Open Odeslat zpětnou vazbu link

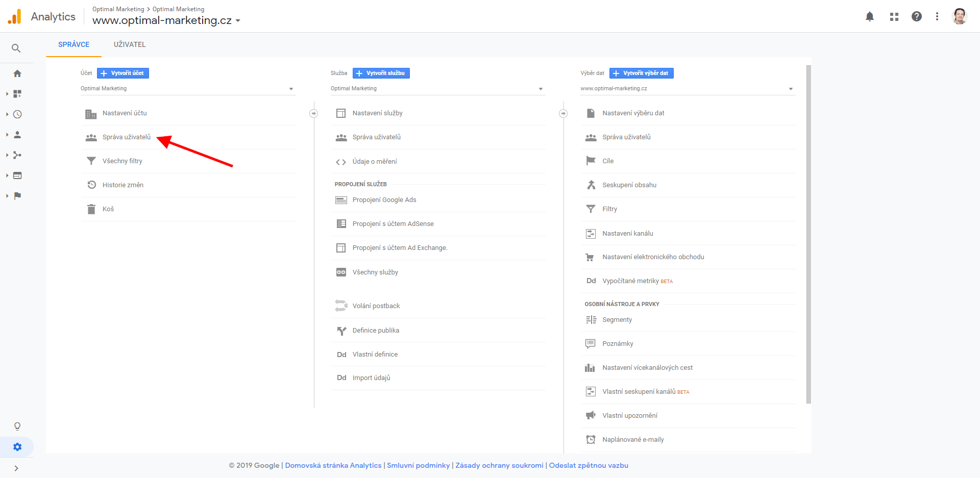[589, 465]
